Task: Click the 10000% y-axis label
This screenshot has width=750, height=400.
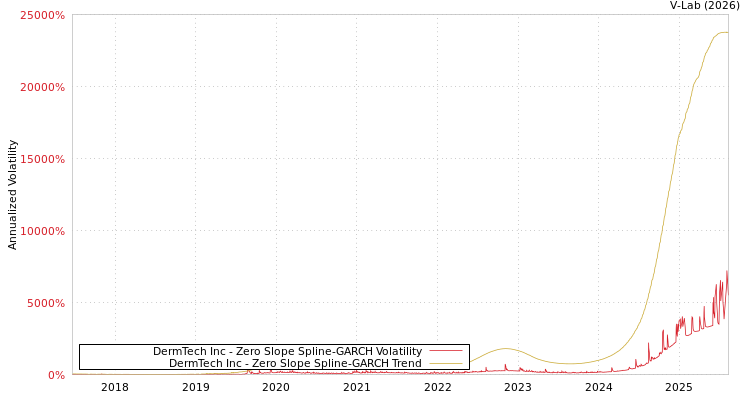Action: coord(43,231)
